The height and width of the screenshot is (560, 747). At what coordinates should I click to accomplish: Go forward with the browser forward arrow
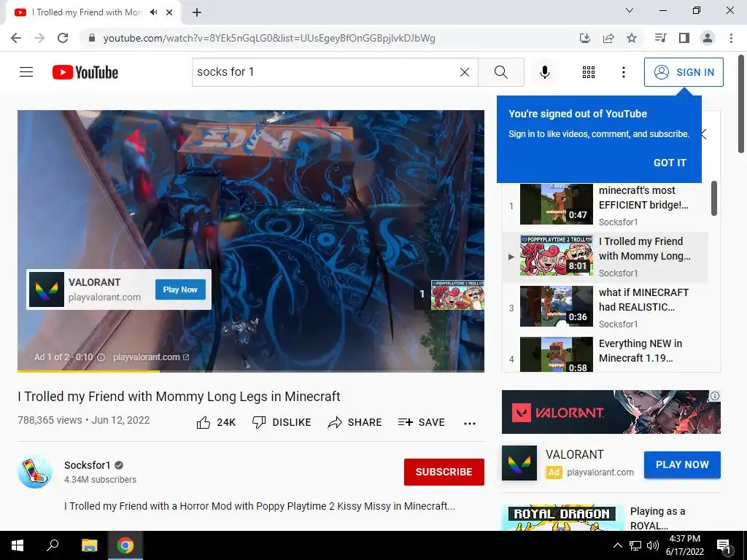coord(39,38)
